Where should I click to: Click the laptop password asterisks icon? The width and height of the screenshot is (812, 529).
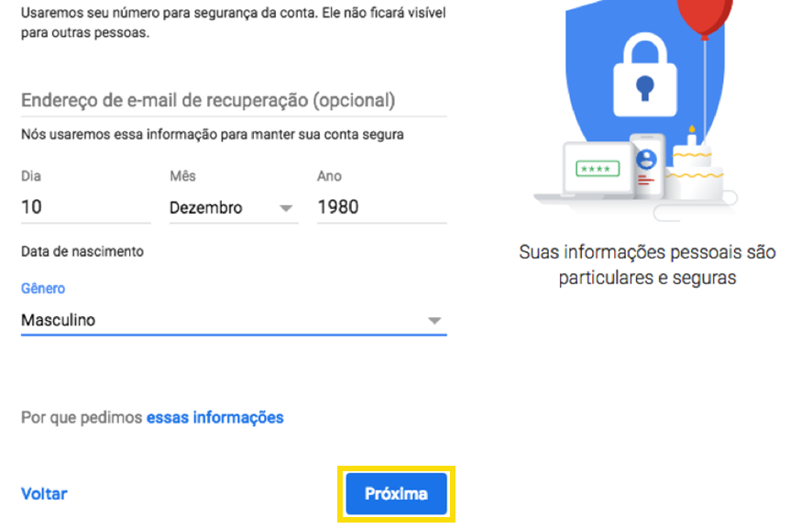(598, 169)
